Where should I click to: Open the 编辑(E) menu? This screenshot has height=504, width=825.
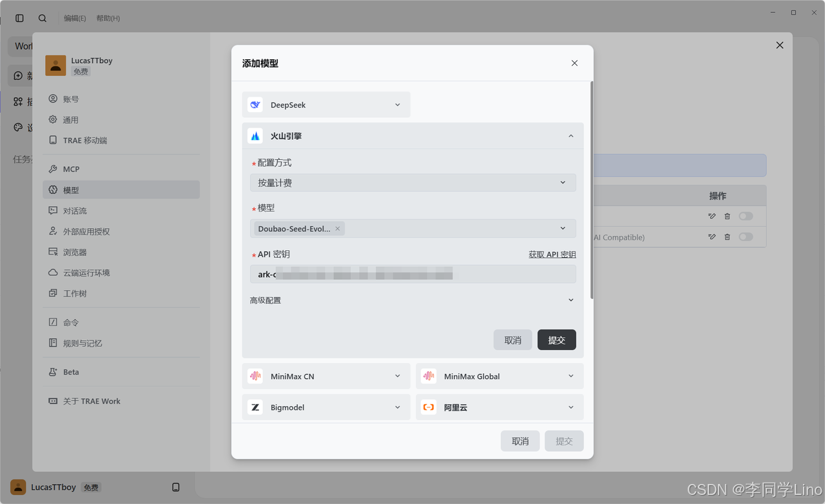pos(75,18)
